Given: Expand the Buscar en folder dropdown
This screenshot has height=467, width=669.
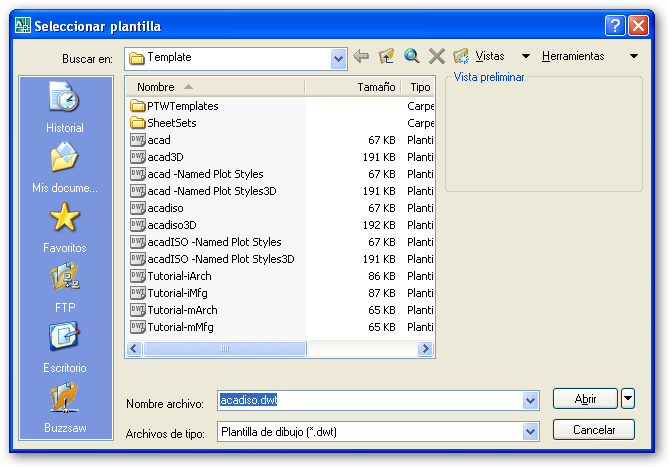Looking at the screenshot, I should [338, 59].
